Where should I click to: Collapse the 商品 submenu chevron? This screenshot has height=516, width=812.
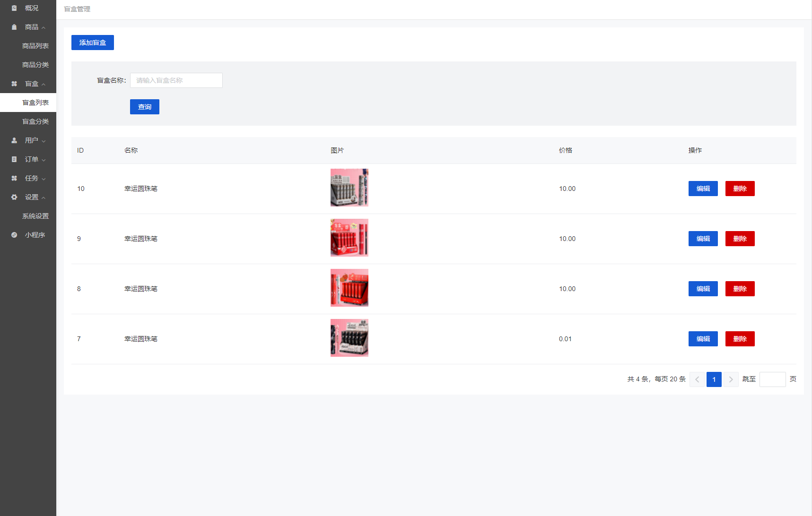[x=44, y=27]
